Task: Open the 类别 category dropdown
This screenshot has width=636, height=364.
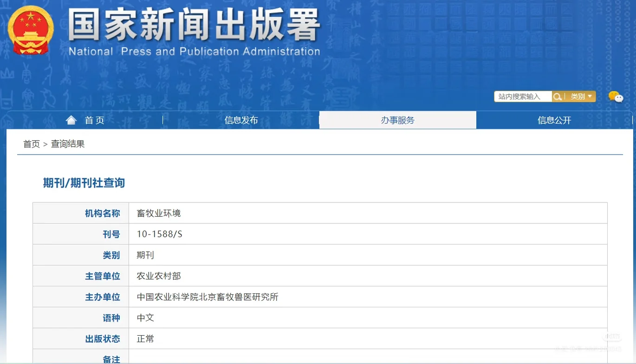Action: [x=578, y=97]
